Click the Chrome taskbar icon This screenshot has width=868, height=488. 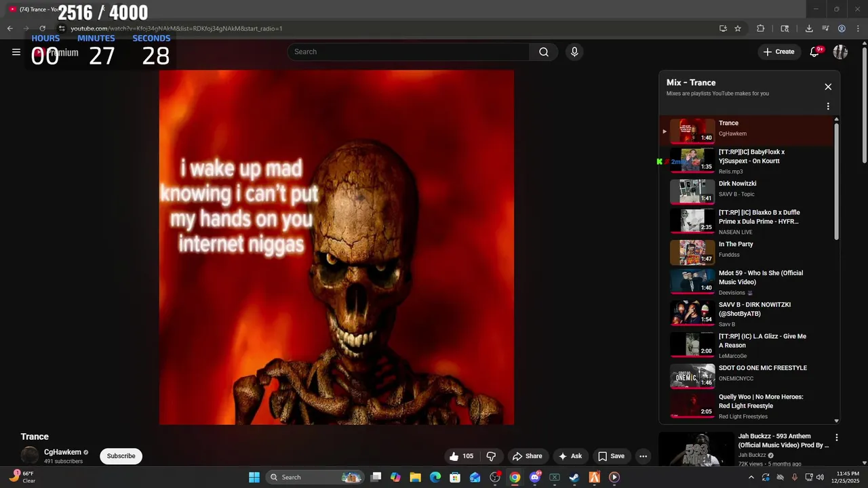(515, 477)
